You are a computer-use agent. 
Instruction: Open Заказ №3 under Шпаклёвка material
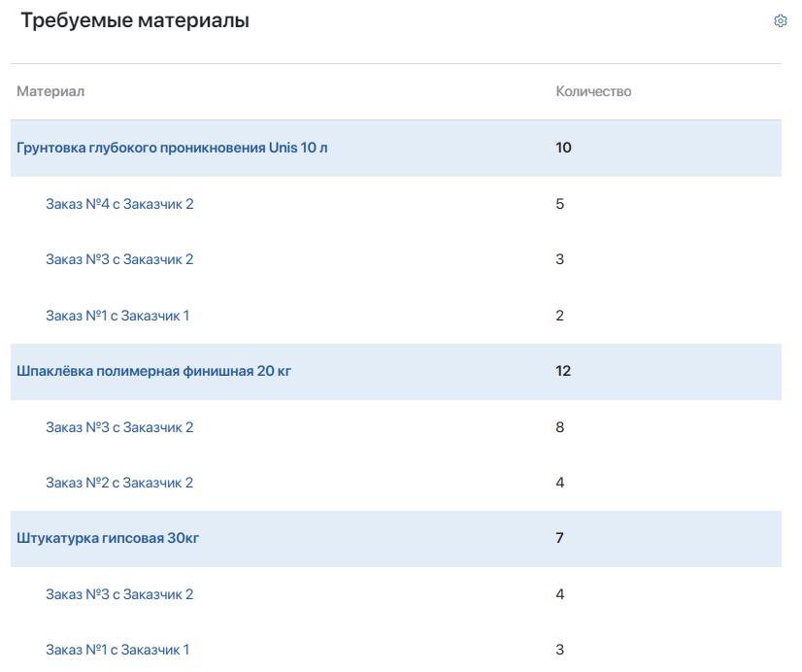(119, 427)
